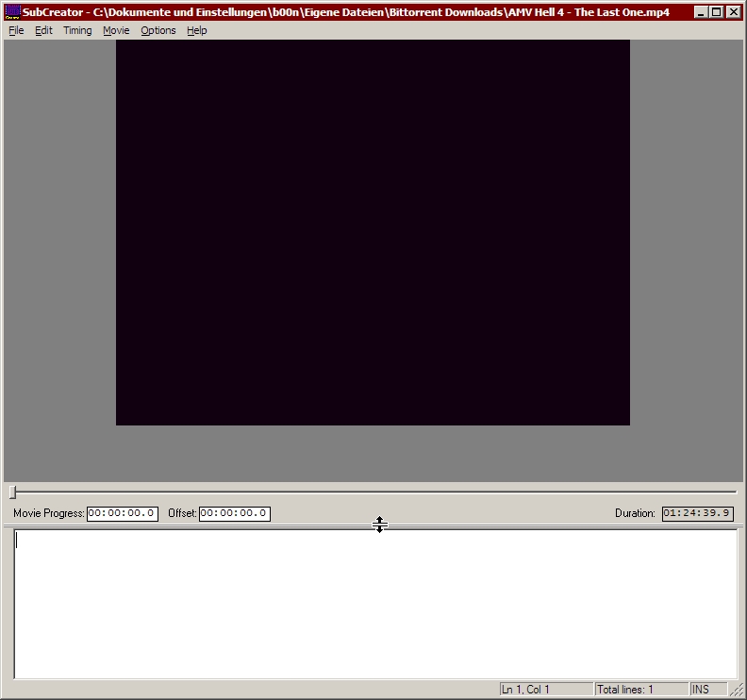Click the Offset time field
The image size is (747, 700).
pyautogui.click(x=235, y=514)
